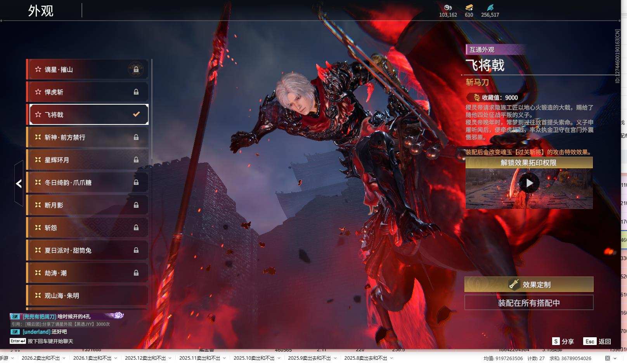Expand the 2025.12卖出和不出 tab dropdown arrow
627x364 pixels.
click(170, 358)
